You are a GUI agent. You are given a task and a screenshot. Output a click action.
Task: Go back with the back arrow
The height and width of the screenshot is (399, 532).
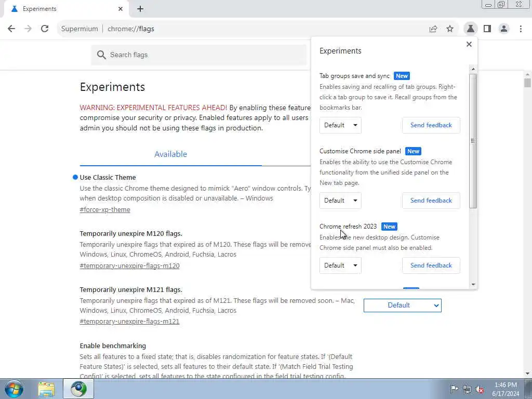11,29
